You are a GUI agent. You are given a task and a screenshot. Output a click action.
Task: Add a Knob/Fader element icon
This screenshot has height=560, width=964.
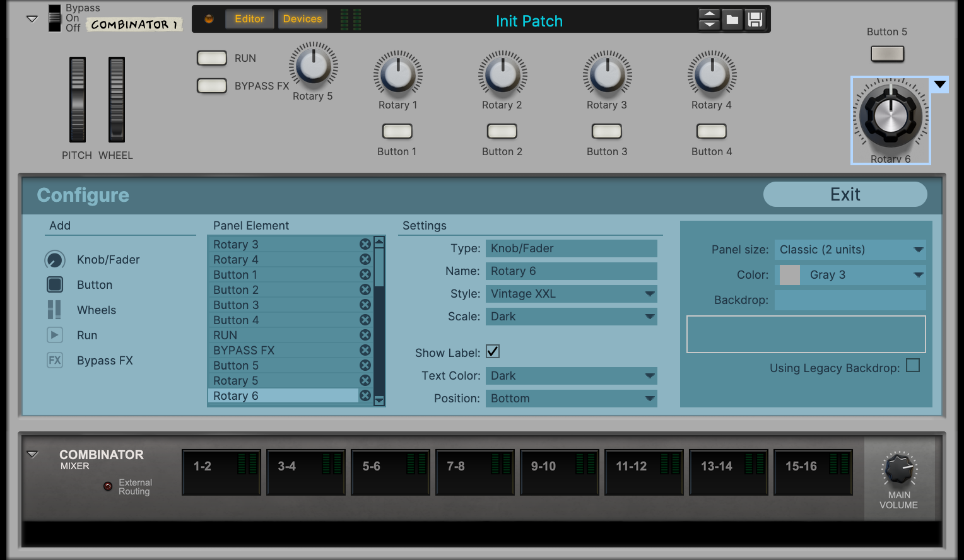[x=55, y=260]
